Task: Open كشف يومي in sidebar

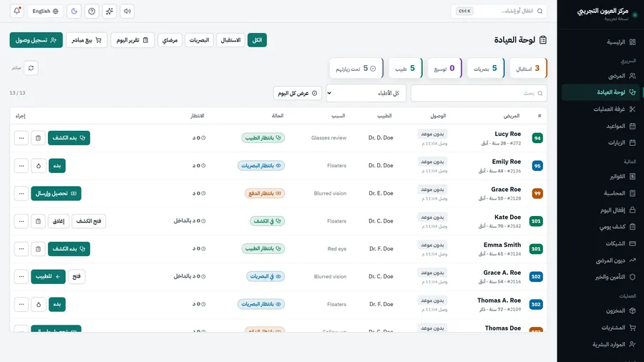Action: tap(601, 227)
